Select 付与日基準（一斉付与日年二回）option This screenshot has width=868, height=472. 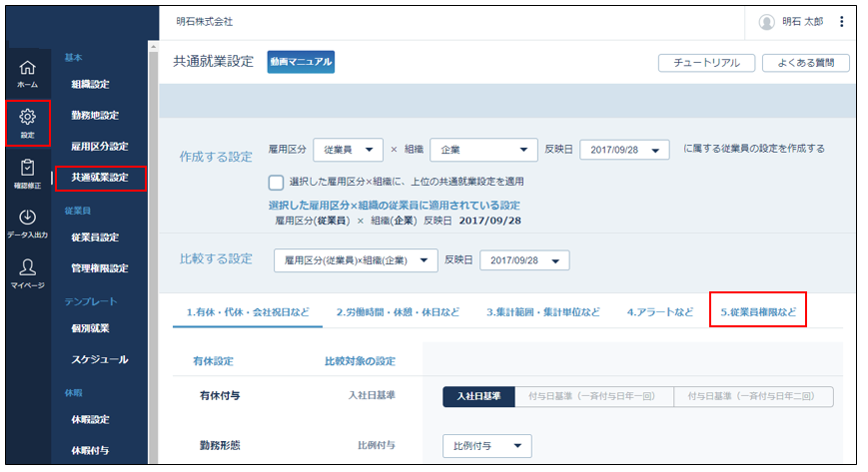[x=753, y=396]
